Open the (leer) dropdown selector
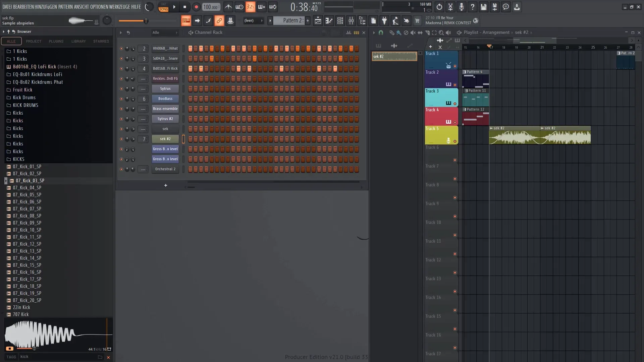Image resolution: width=644 pixels, height=362 pixels. (253, 21)
